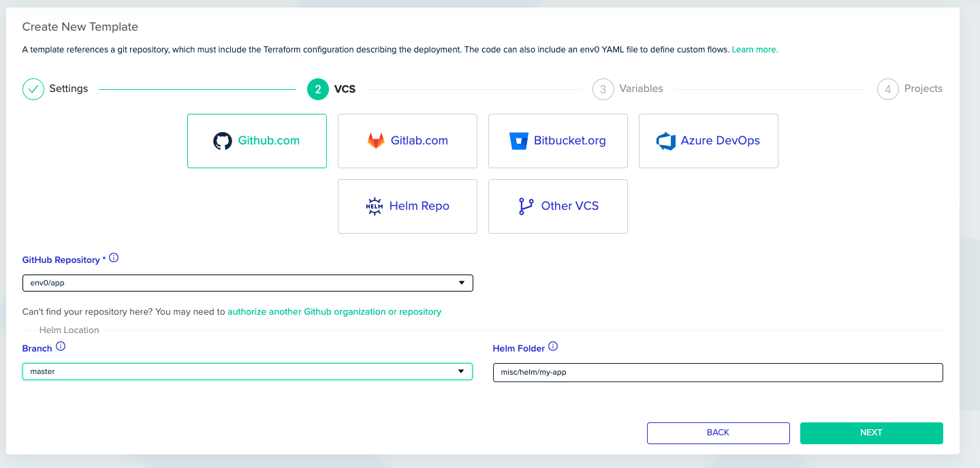Image resolution: width=980 pixels, height=468 pixels.
Task: Click the Helm Folder field label
Action: (x=519, y=349)
